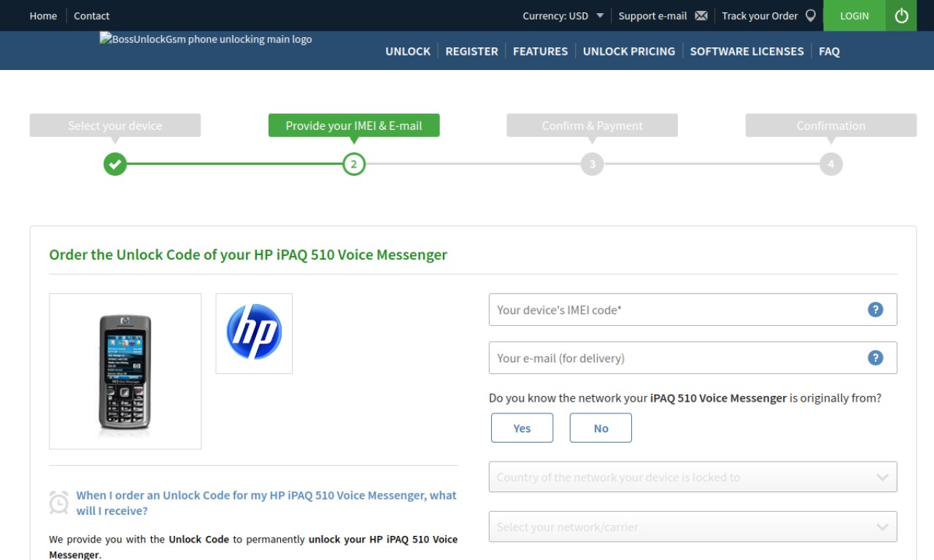
Task: Open the unlock code FAQ question heading
Action: pos(266,502)
